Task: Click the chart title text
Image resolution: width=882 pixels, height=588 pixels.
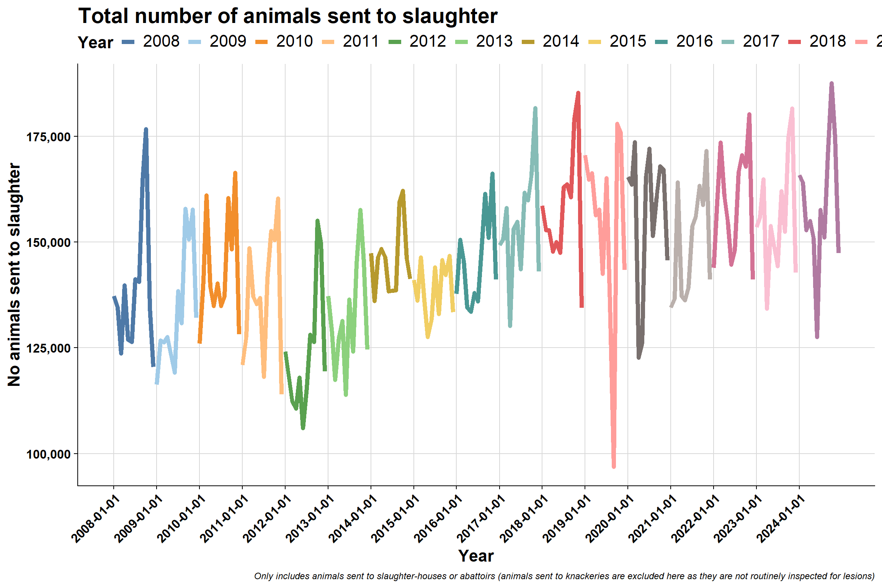Action: pyautogui.click(x=288, y=16)
